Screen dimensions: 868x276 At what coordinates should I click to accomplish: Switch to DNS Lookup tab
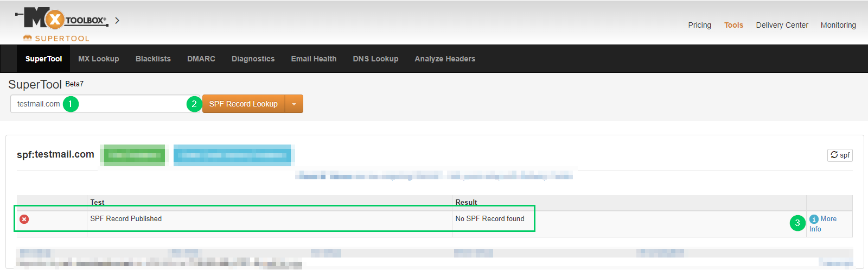coord(375,59)
